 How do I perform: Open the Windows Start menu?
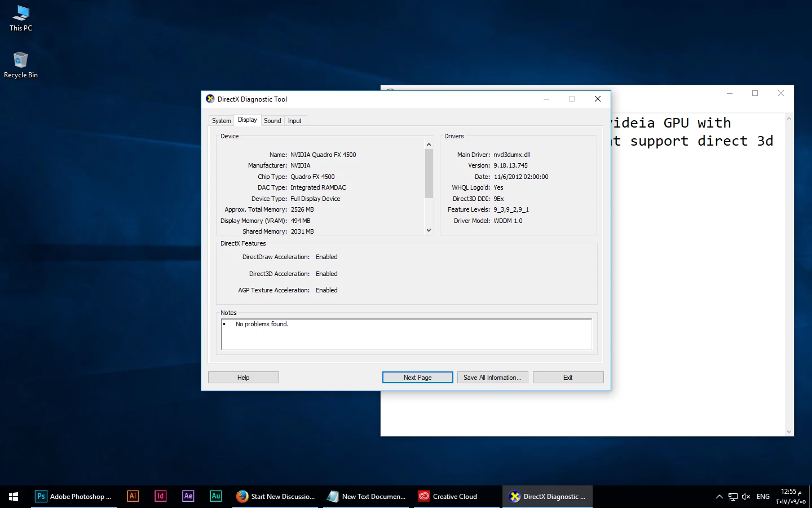[x=14, y=497]
